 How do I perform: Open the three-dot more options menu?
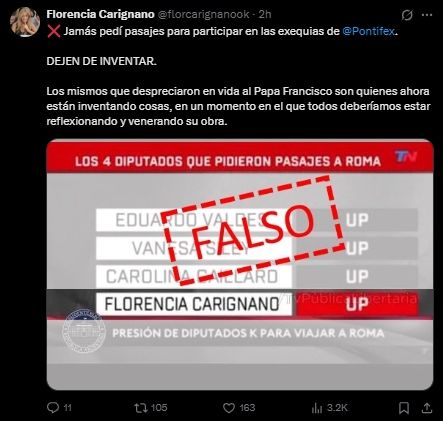point(427,15)
